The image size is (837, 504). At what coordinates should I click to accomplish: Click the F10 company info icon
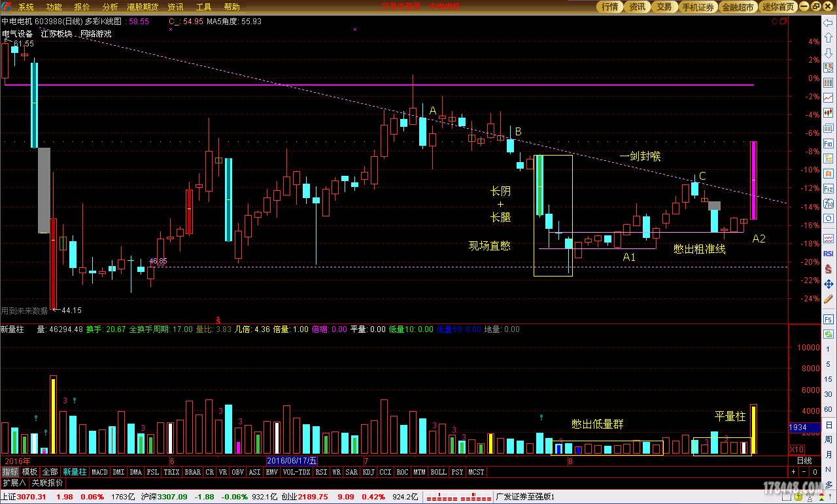tap(828, 143)
